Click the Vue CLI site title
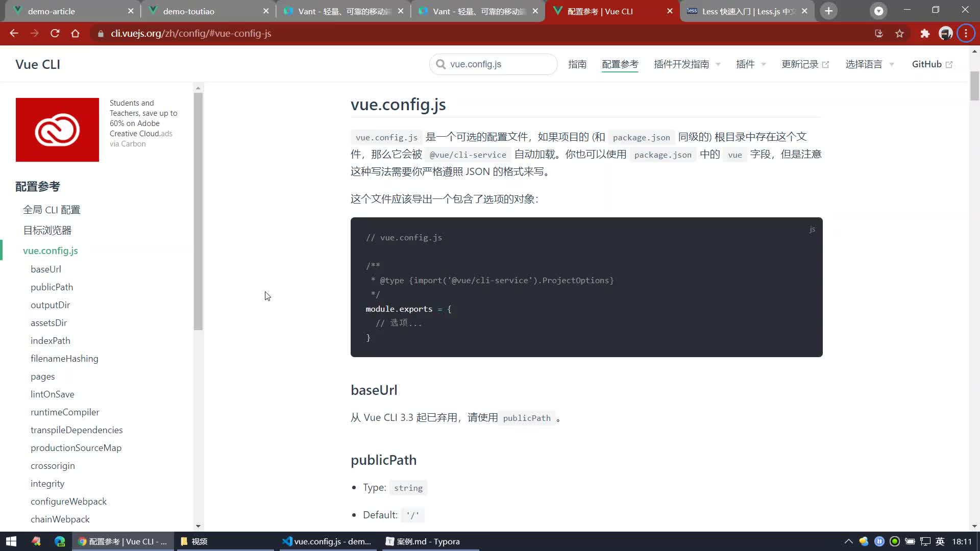The width and height of the screenshot is (980, 551). point(38,64)
